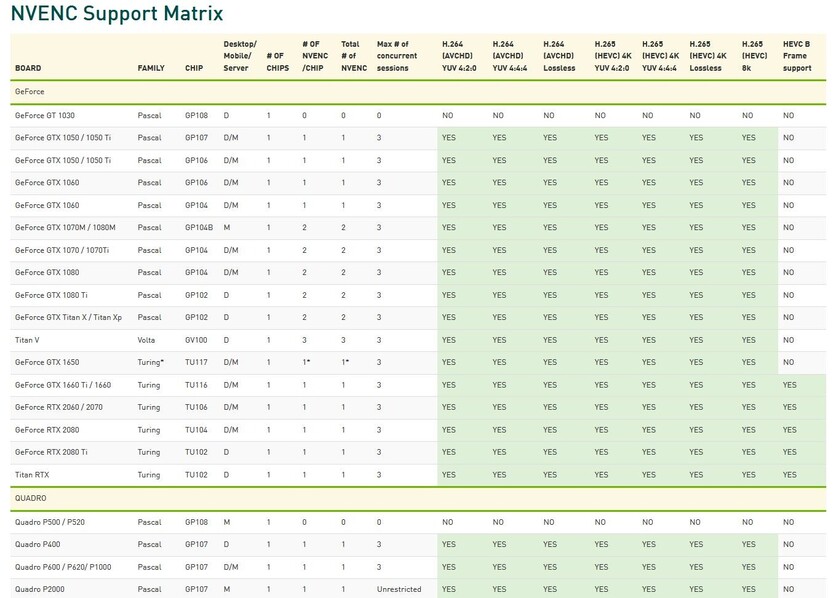Viewport: 836px width, 598px height.
Task: Click the BOARD column header
Action: [x=28, y=68]
